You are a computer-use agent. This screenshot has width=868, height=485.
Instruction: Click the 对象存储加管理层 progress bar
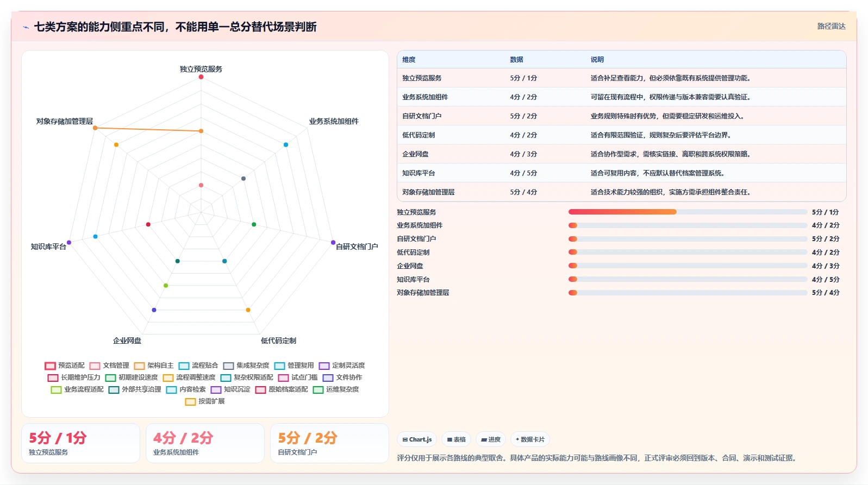tap(688, 293)
